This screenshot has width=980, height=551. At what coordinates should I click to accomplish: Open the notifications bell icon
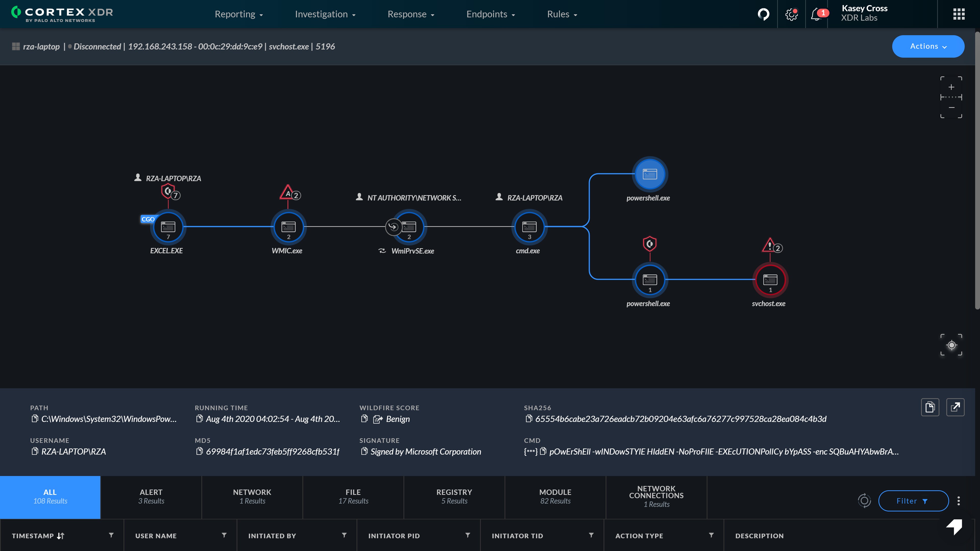click(x=816, y=15)
